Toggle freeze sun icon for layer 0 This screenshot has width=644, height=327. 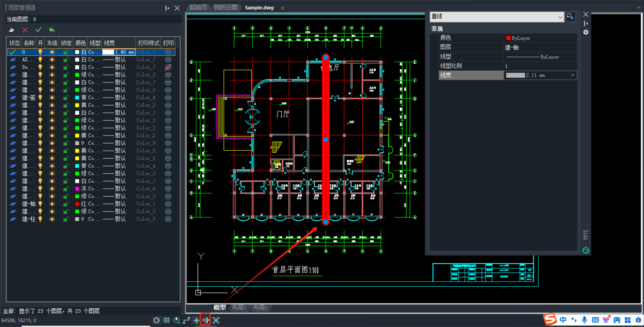pyautogui.click(x=52, y=52)
